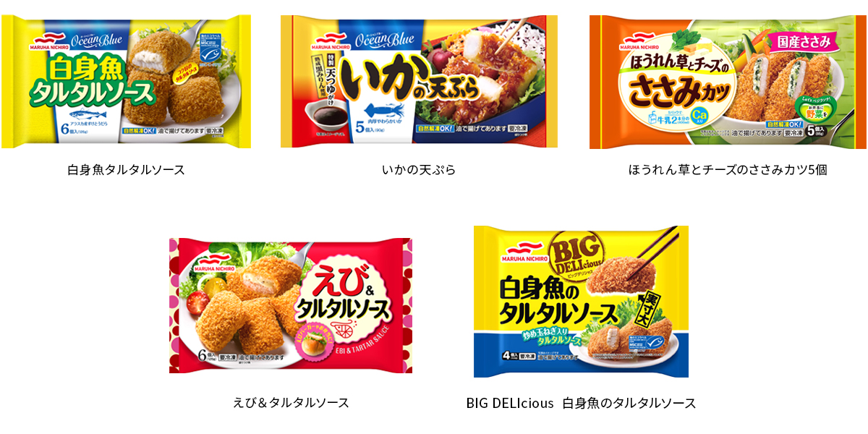Click the いかの天ぷら product package image
This screenshot has width=868, height=434.
419,82
